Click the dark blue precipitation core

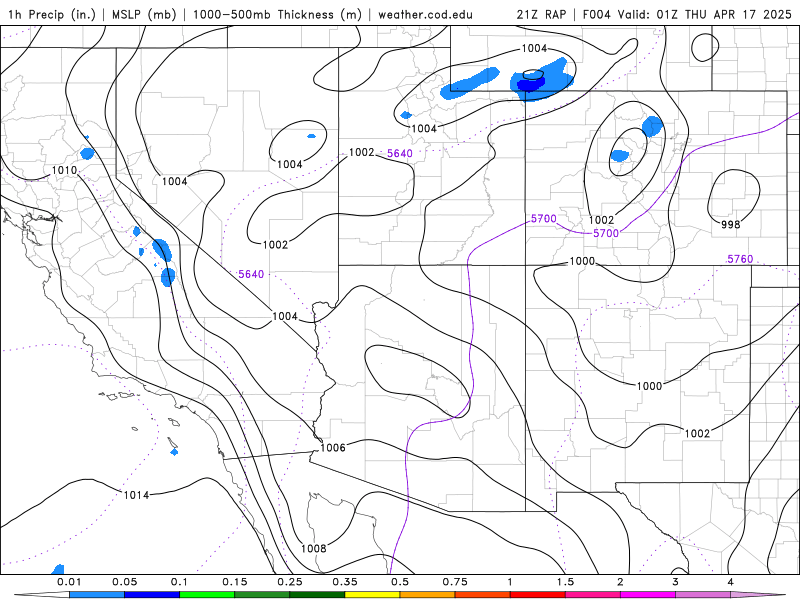[531, 84]
